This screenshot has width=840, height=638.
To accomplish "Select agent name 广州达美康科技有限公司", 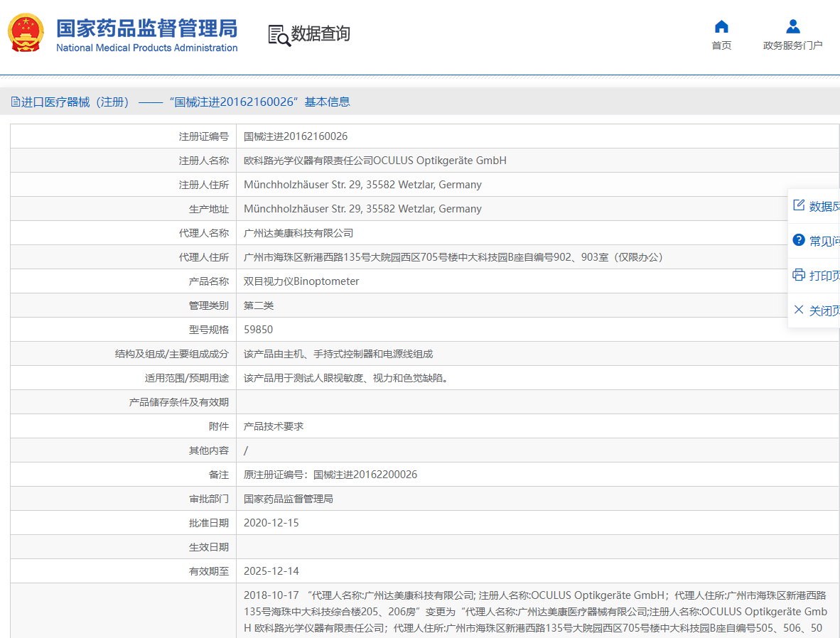I will tap(298, 233).
